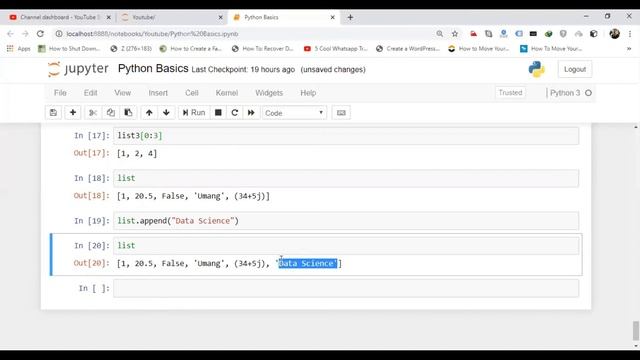Copy selected cells using the toolbar icon
Screen dimensions: 640x360
(111, 113)
